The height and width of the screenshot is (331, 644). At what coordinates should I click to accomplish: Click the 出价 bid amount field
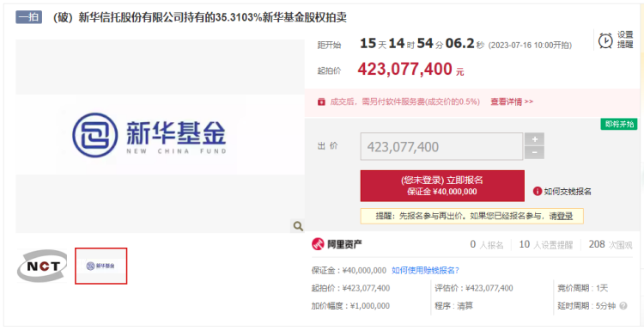[441, 146]
